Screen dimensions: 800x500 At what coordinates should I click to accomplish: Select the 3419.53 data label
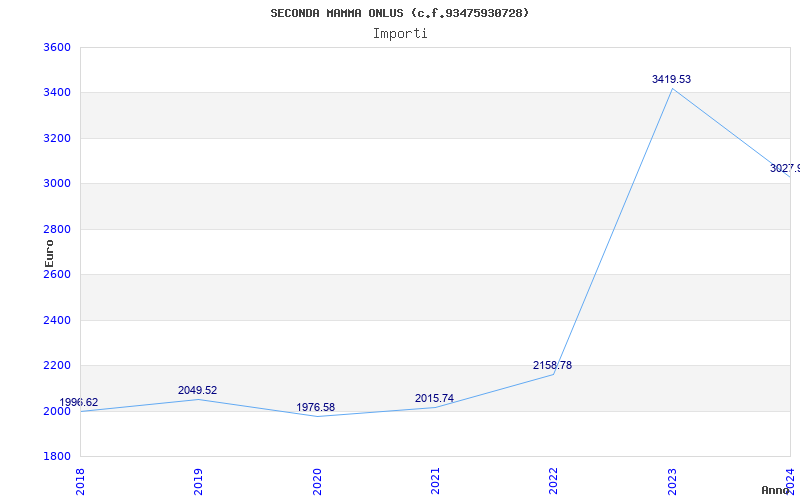(x=671, y=79)
